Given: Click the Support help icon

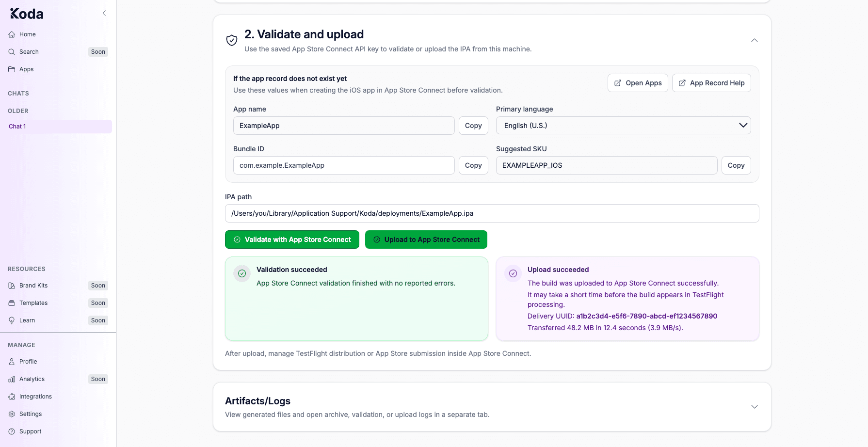Looking at the screenshot, I should click(x=12, y=431).
